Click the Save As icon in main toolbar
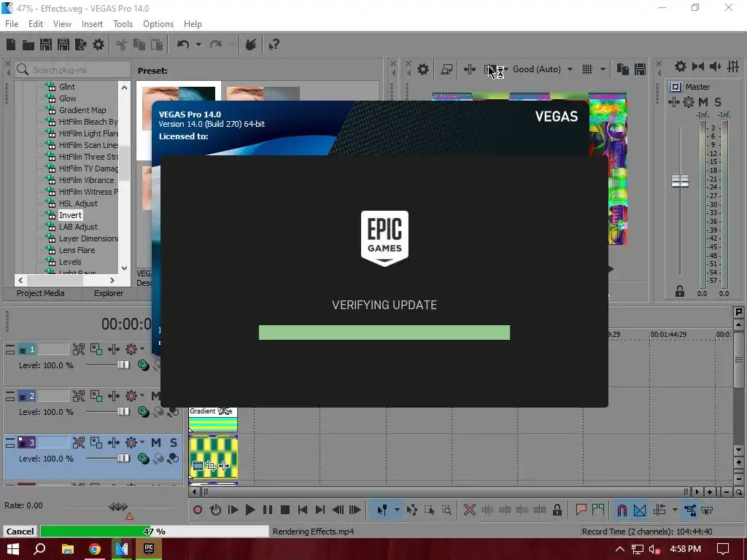 [x=63, y=44]
